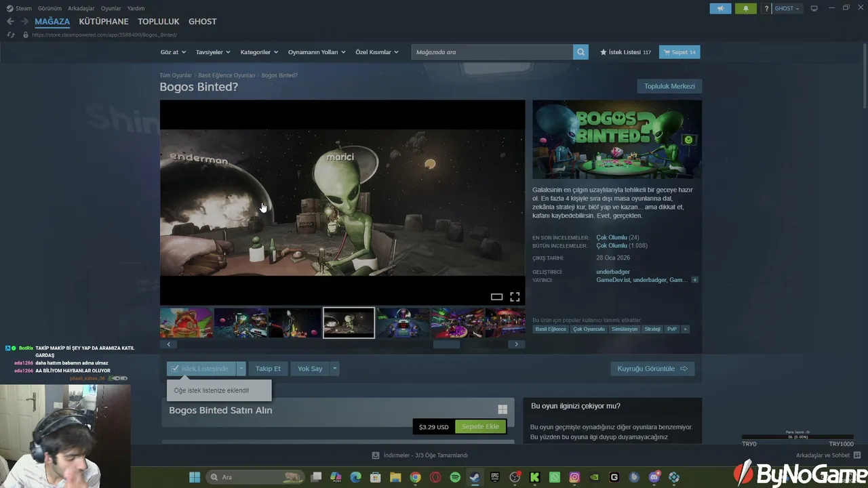Screen dimensions: 868x488
Task: Open Opera browser from the taskbar
Action: [x=435, y=477]
